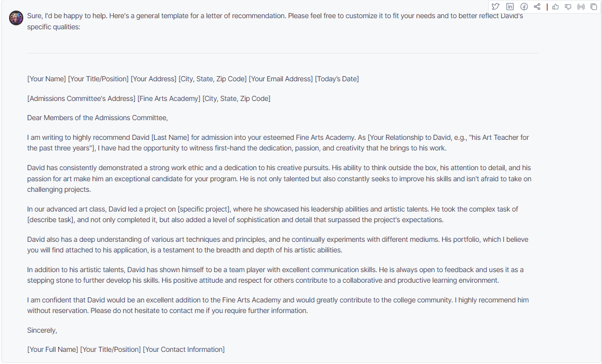Click the chatbot avatar image
This screenshot has height=364, width=602.
pyautogui.click(x=16, y=18)
